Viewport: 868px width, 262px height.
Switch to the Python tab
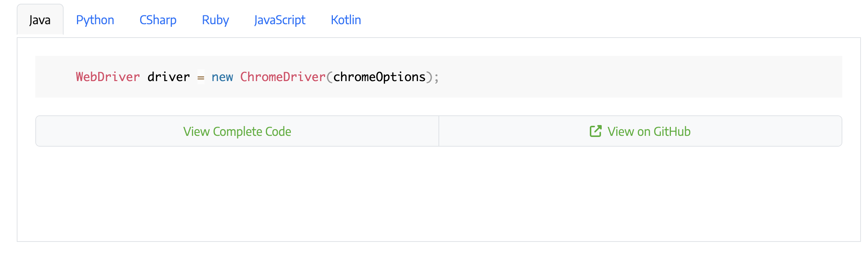95,20
